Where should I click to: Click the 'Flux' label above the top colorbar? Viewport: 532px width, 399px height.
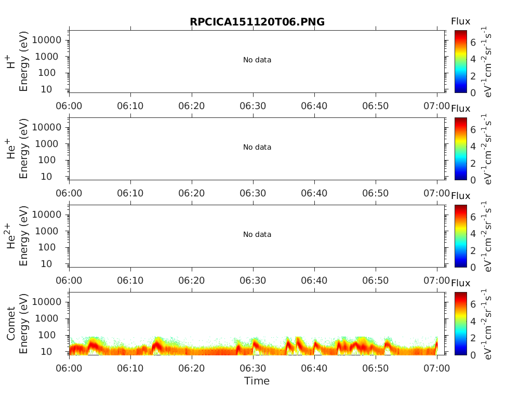click(x=460, y=21)
